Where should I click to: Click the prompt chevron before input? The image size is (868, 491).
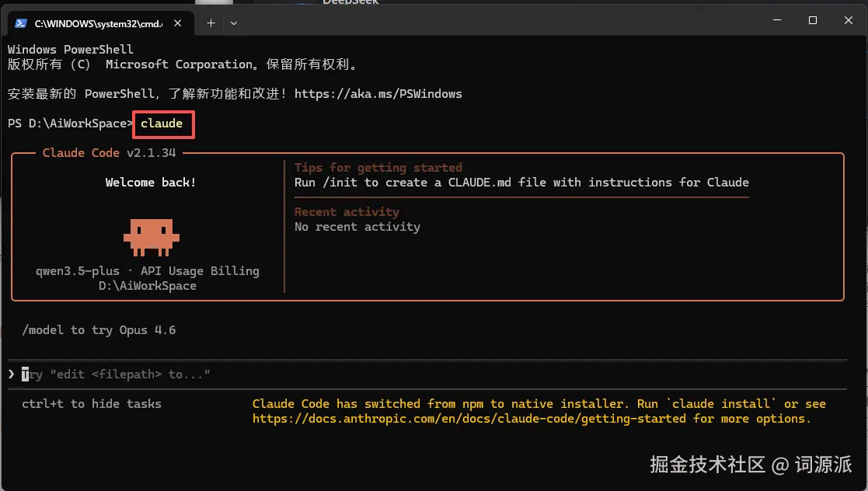11,374
